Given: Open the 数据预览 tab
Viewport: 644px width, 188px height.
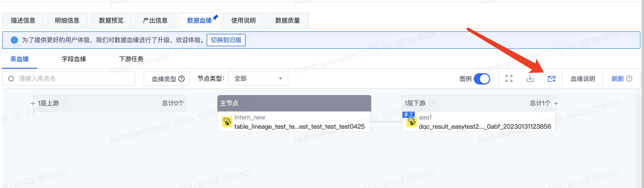Looking at the screenshot, I should click(x=111, y=21).
